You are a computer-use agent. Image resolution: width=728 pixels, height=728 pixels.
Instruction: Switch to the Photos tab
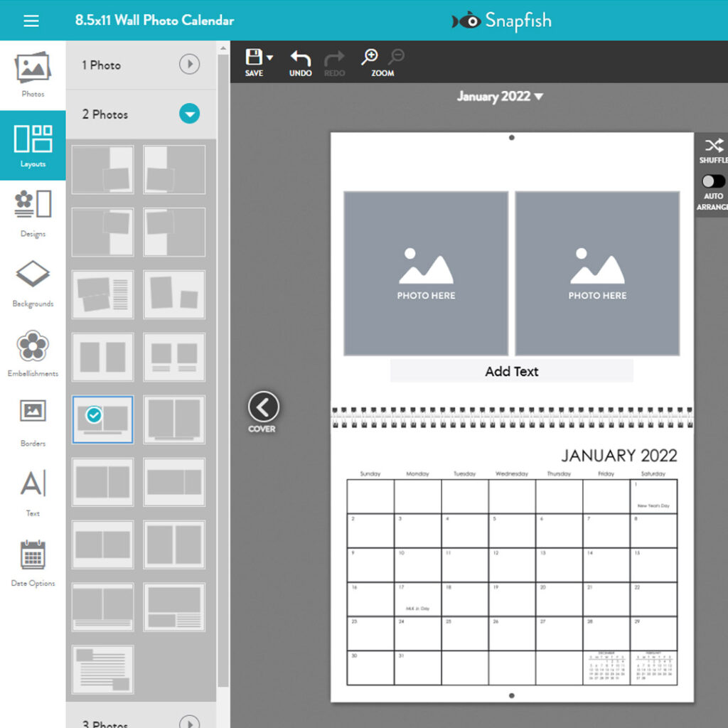33,73
